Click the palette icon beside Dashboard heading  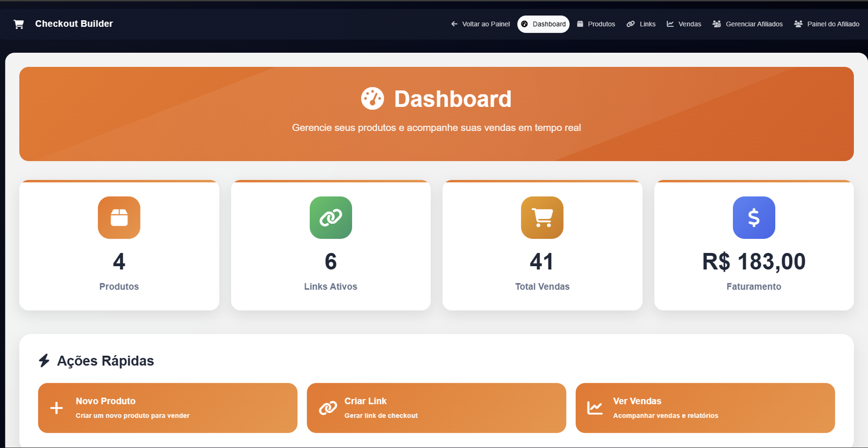[372, 99]
